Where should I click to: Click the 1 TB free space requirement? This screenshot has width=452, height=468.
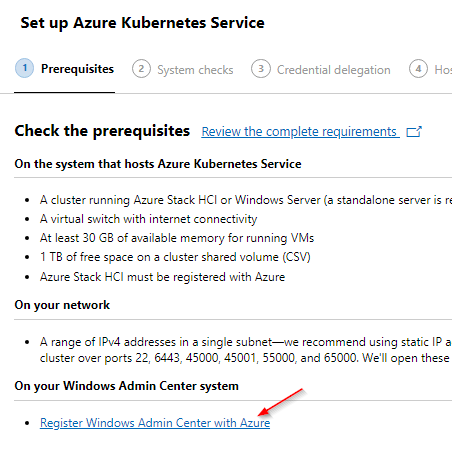coord(175,257)
